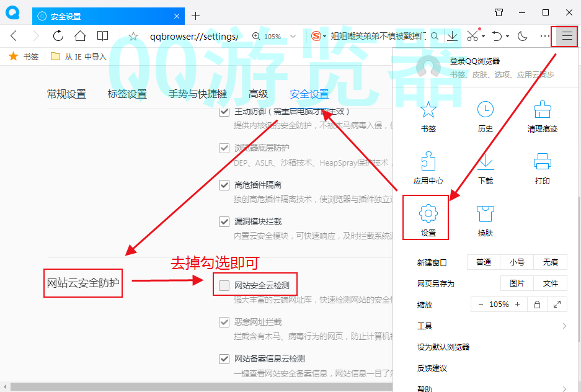Image resolution: width=581 pixels, height=392 pixels.
Task: Select 反馈建议 menu item
Action: pyautogui.click(x=432, y=368)
